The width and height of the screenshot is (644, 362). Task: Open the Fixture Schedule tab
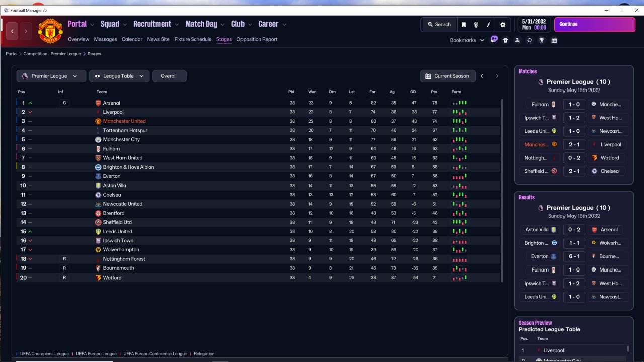[x=193, y=39]
